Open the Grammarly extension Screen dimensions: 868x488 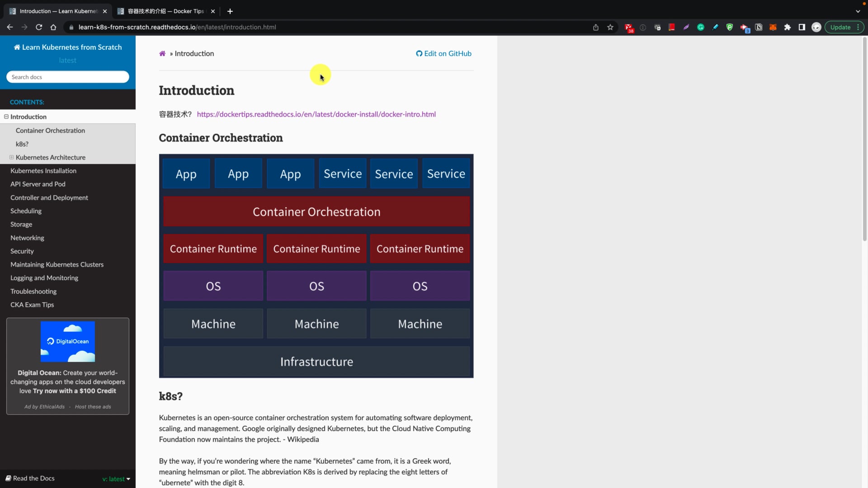[700, 27]
